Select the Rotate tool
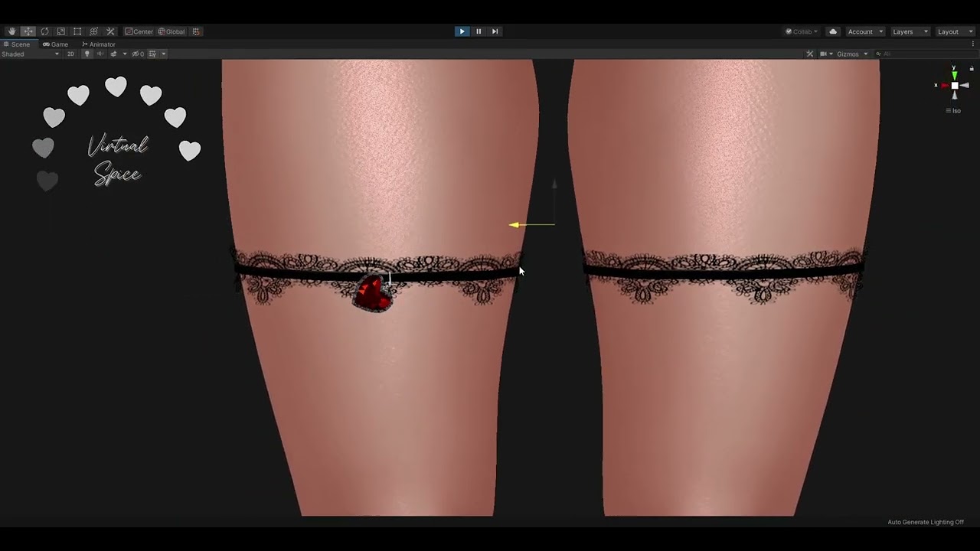 pos(44,31)
